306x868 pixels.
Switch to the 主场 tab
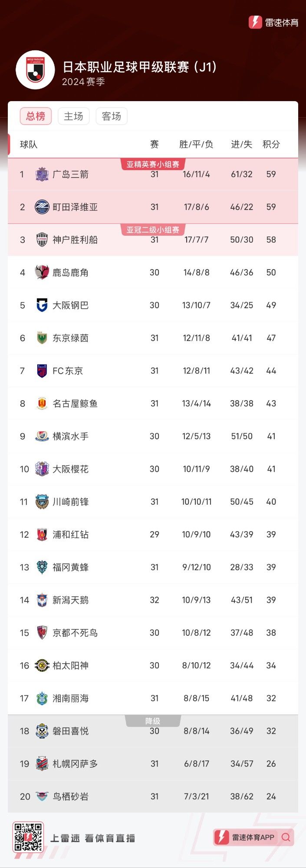[73, 116]
